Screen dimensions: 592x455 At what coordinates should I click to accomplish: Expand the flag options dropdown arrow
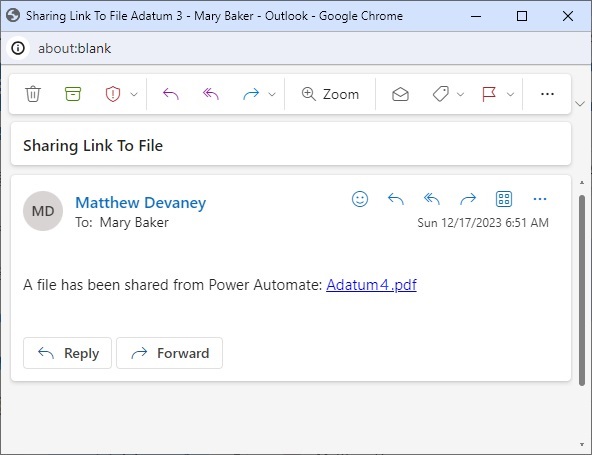click(x=510, y=94)
